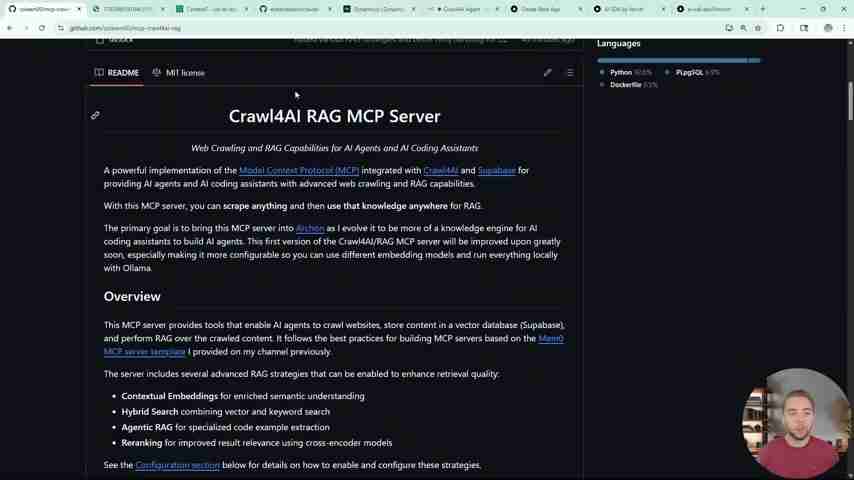This screenshot has height=480, width=854.
Task: Click the page vertical scrollbar thumb
Action: [x=850, y=101]
